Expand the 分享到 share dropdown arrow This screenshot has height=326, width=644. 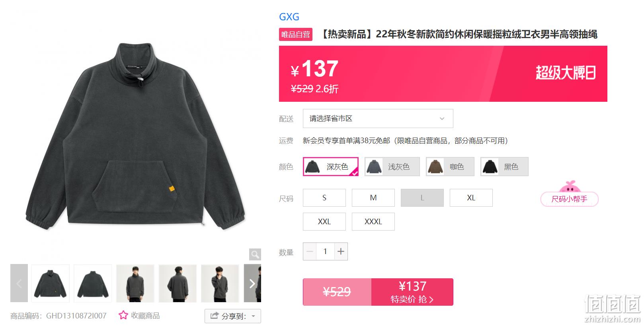coord(254,316)
